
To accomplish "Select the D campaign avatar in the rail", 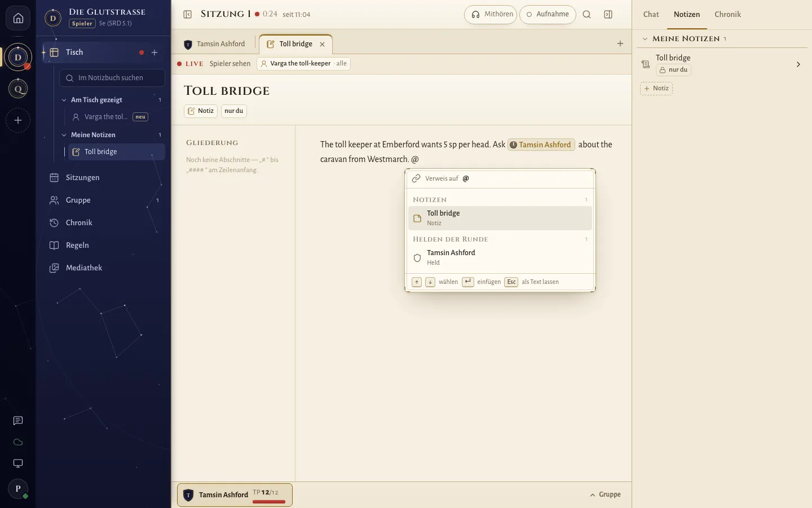I will 18,57.
